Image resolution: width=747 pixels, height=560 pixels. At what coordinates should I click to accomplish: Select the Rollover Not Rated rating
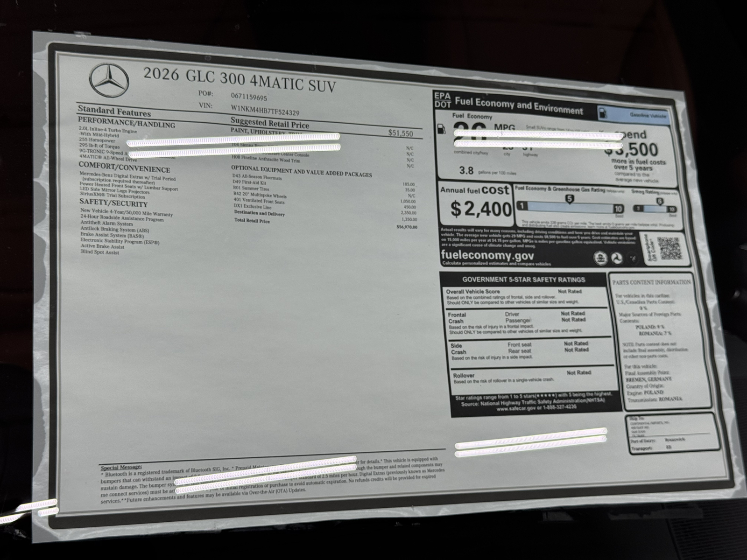(x=578, y=373)
